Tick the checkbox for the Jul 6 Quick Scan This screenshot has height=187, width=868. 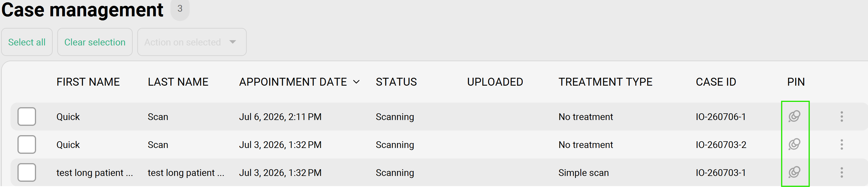pos(27,117)
